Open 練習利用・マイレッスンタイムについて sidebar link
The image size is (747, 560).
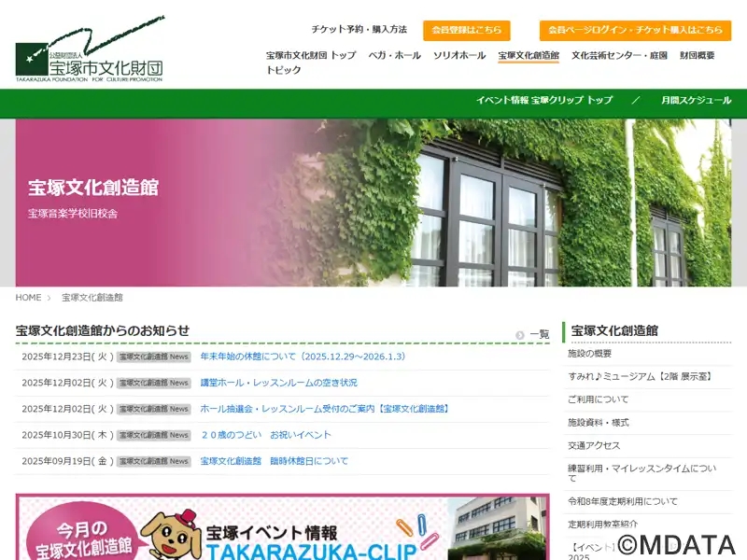coord(628,469)
